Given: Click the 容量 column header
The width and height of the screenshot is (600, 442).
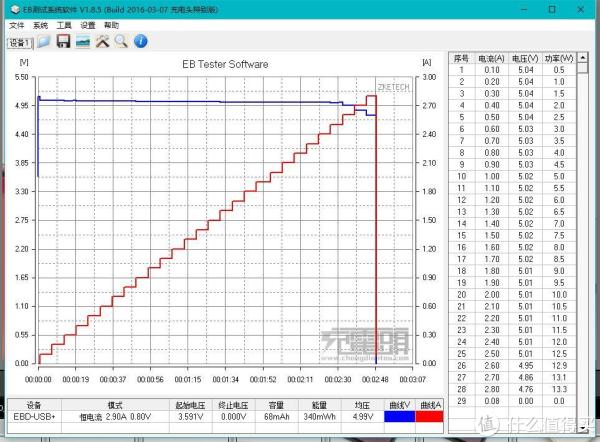Looking at the screenshot, I should [x=276, y=405].
